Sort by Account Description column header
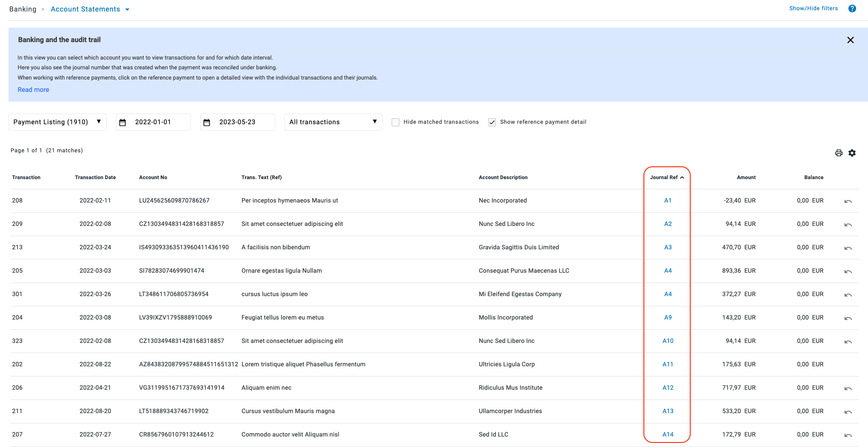This screenshot has width=868, height=448. click(503, 177)
